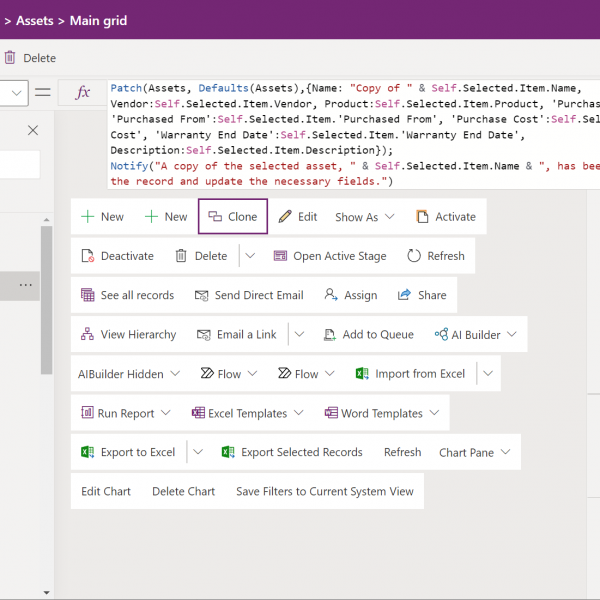Screen dimensions: 600x600
Task: Open the AIBuilder Hidden dropdown
Action: (129, 373)
